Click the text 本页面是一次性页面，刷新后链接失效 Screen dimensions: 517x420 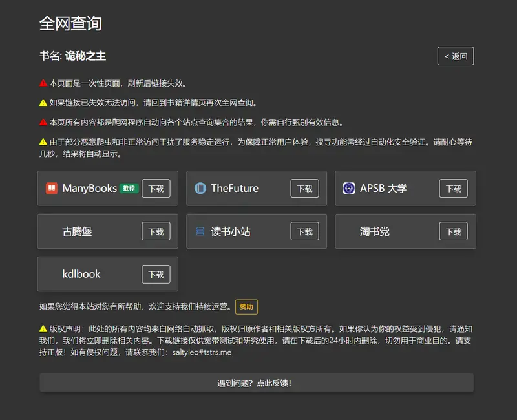click(118, 83)
